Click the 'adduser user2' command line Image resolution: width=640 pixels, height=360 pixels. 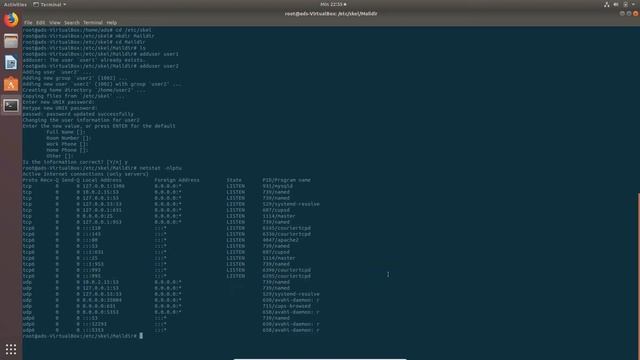101,66
